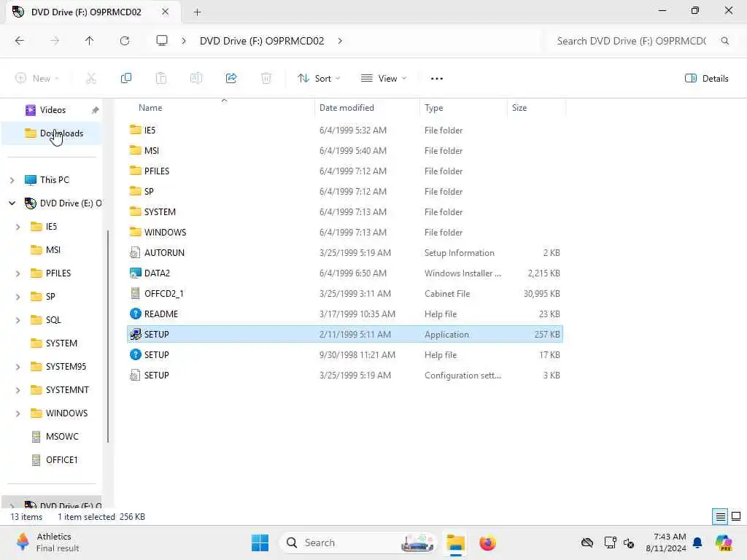Open the SETUP application file
Screen dimensions: 747x560
click(x=345, y=334)
